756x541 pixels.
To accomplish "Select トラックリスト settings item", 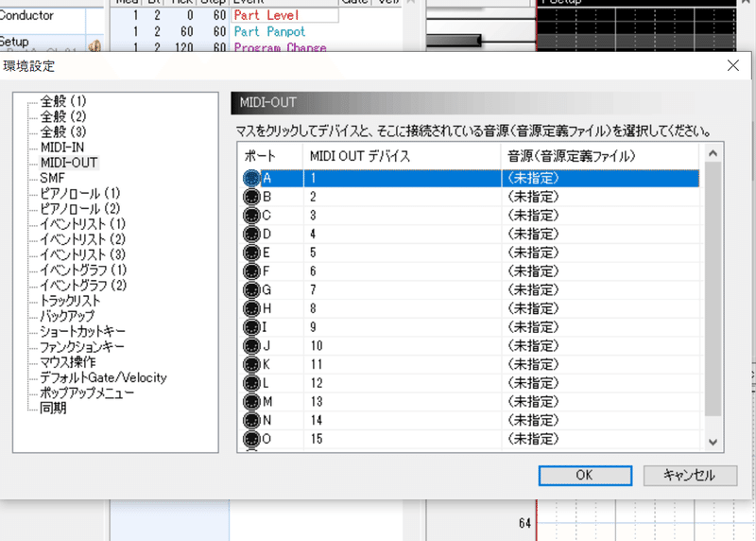I will point(70,301).
